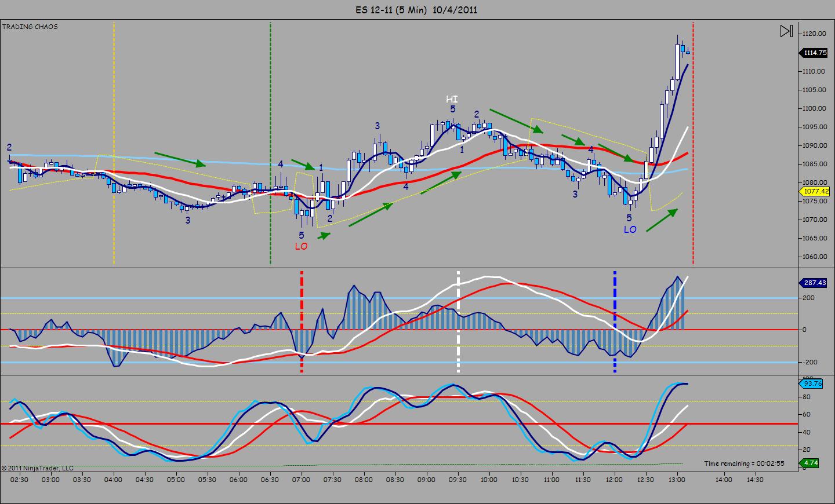Click the 06:30 time axis label

coord(270,480)
